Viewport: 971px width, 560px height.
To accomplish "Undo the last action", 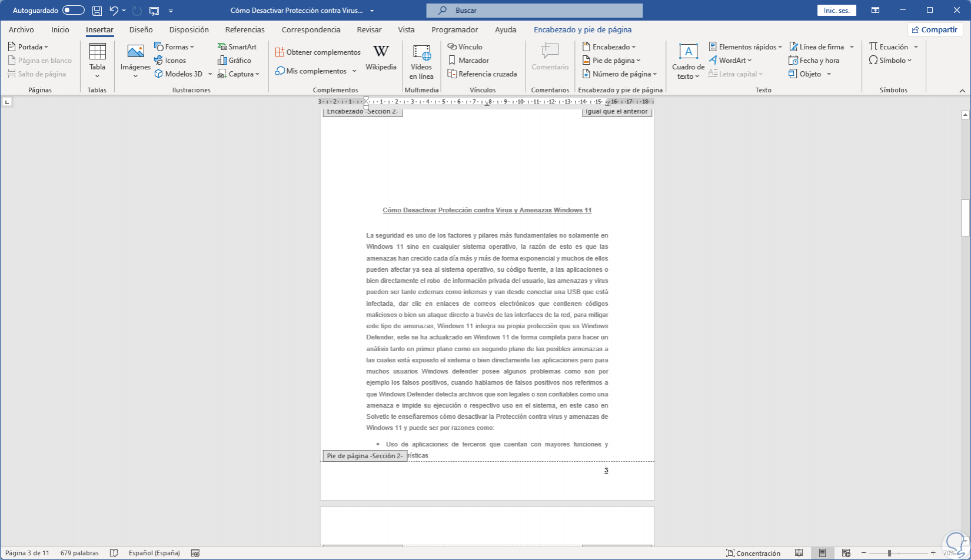I will pos(114,11).
